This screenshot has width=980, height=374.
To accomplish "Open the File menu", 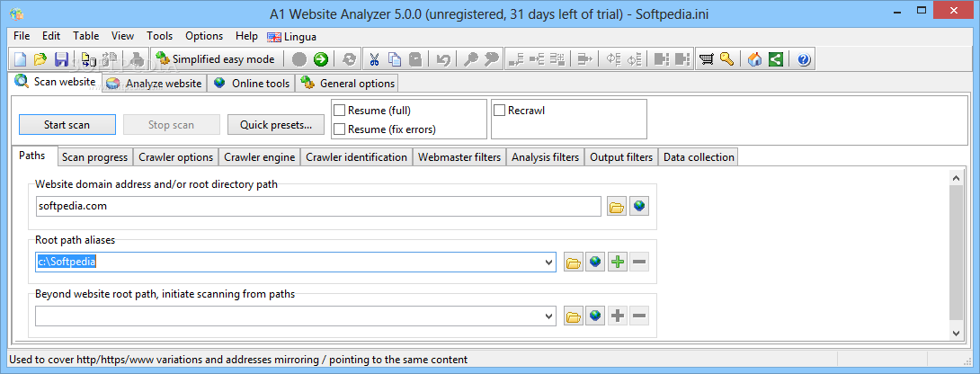I will 22,36.
